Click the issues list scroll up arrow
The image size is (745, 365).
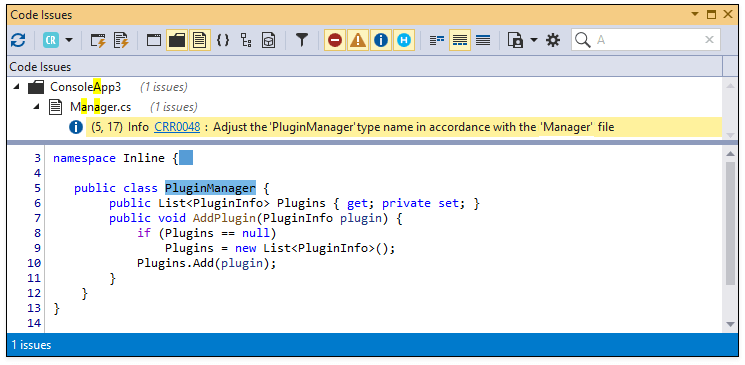[x=730, y=85]
